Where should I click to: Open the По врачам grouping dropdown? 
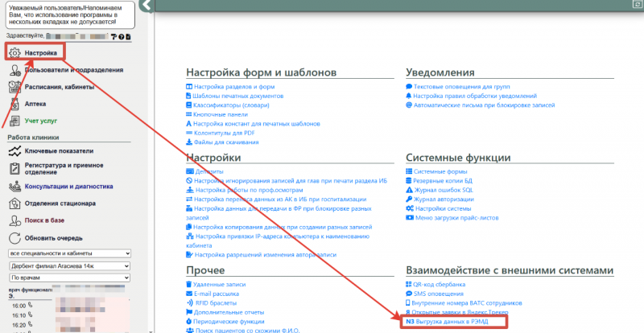69,278
